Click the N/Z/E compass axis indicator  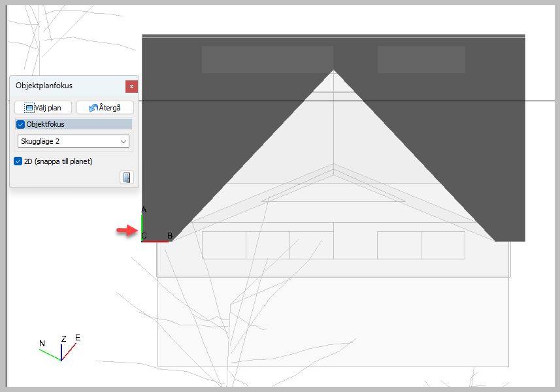click(x=59, y=350)
